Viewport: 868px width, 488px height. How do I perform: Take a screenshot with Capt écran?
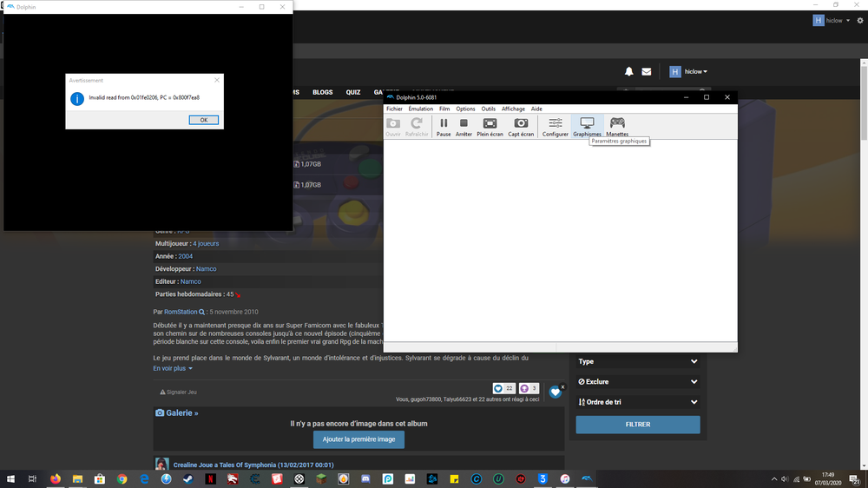coord(521,126)
